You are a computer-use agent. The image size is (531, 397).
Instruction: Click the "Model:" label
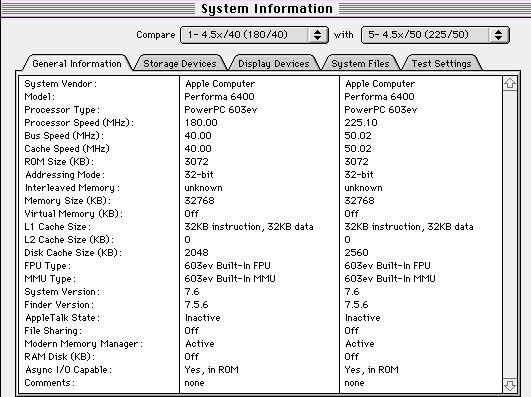click(x=40, y=97)
